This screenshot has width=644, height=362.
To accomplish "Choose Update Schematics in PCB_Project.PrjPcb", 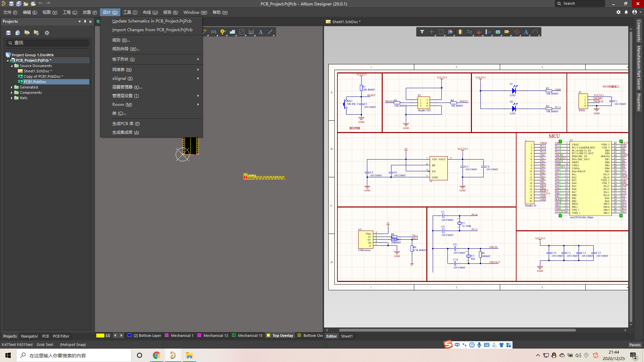I will click(x=152, y=21).
